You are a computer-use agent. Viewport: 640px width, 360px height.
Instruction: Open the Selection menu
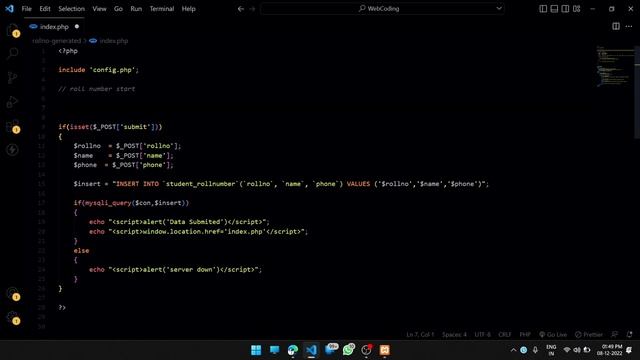tap(71, 9)
